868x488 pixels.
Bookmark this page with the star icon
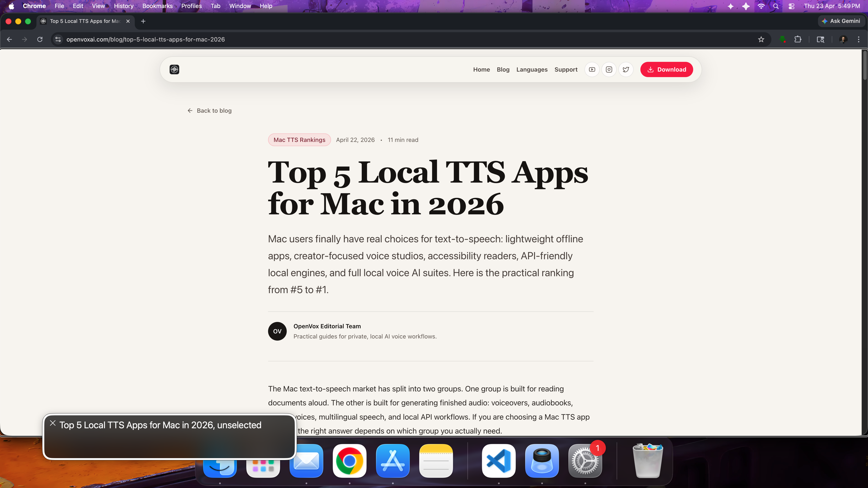click(761, 39)
